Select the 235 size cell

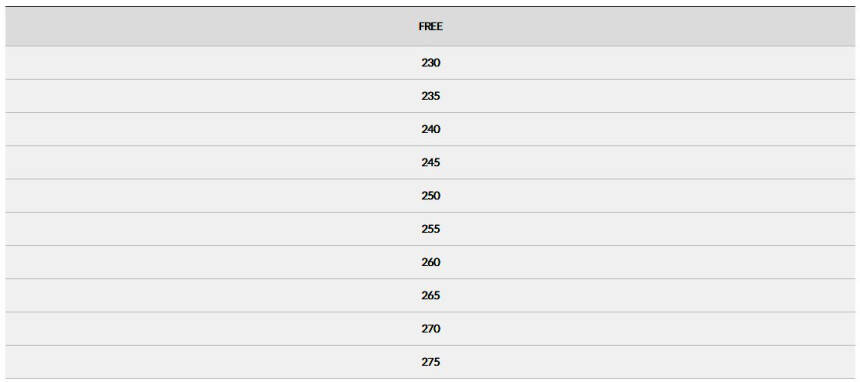tap(431, 96)
